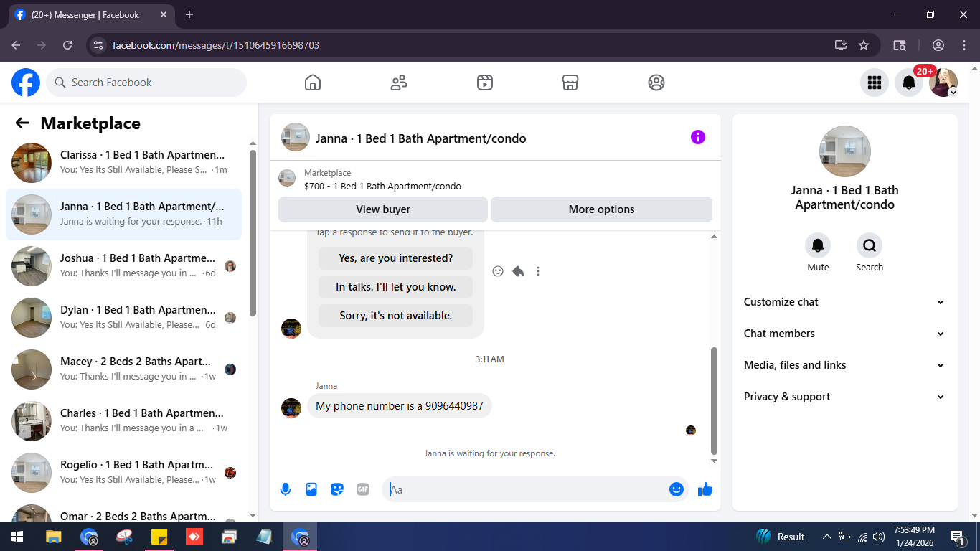Open File Explorer from the taskbar
980x551 pixels.
click(x=53, y=537)
